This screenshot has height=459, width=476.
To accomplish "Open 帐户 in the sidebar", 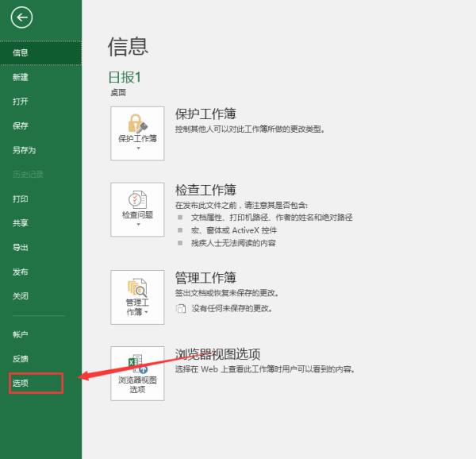I will tap(40, 334).
